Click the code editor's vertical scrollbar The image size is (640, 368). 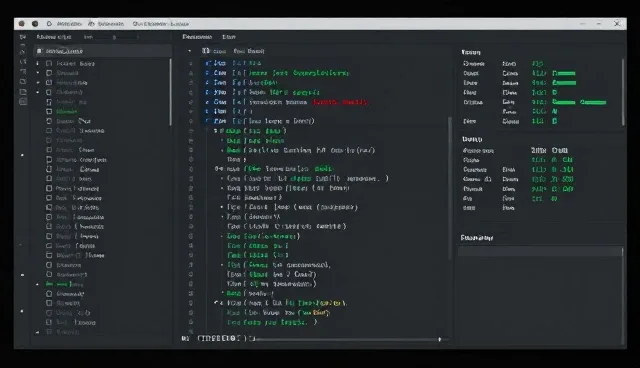450,188
